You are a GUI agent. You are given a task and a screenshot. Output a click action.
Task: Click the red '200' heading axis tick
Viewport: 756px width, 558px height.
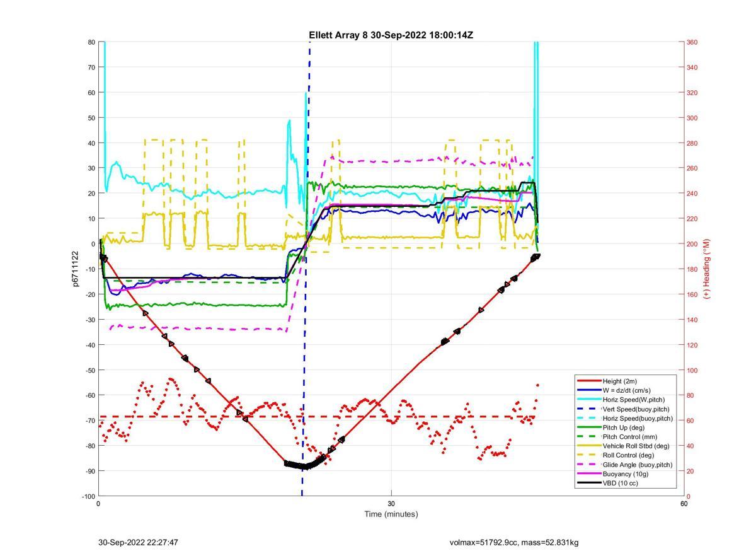coord(692,244)
